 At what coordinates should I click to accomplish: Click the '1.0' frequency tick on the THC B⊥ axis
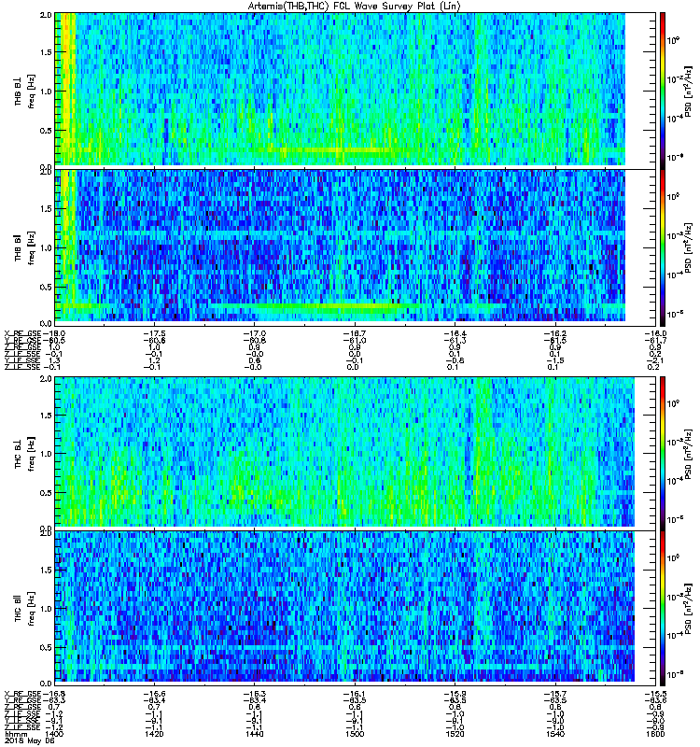pos(46,454)
